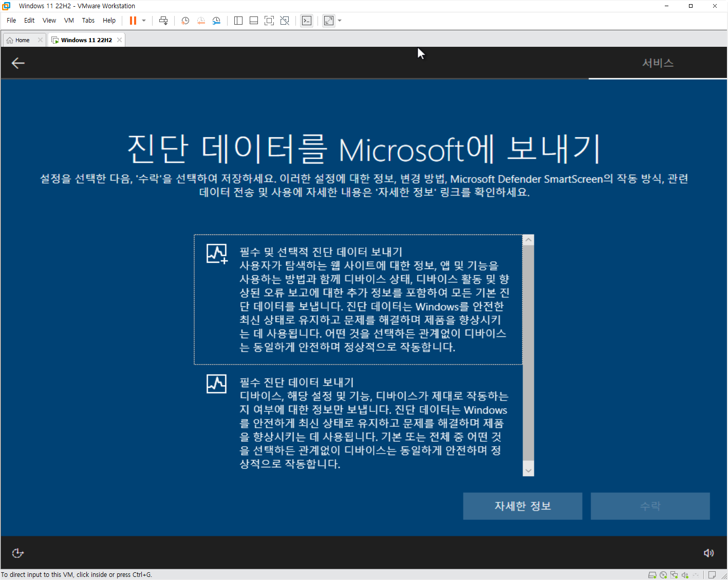728x580 pixels.
Task: Click the running VM tab icon
Action: (x=55, y=40)
